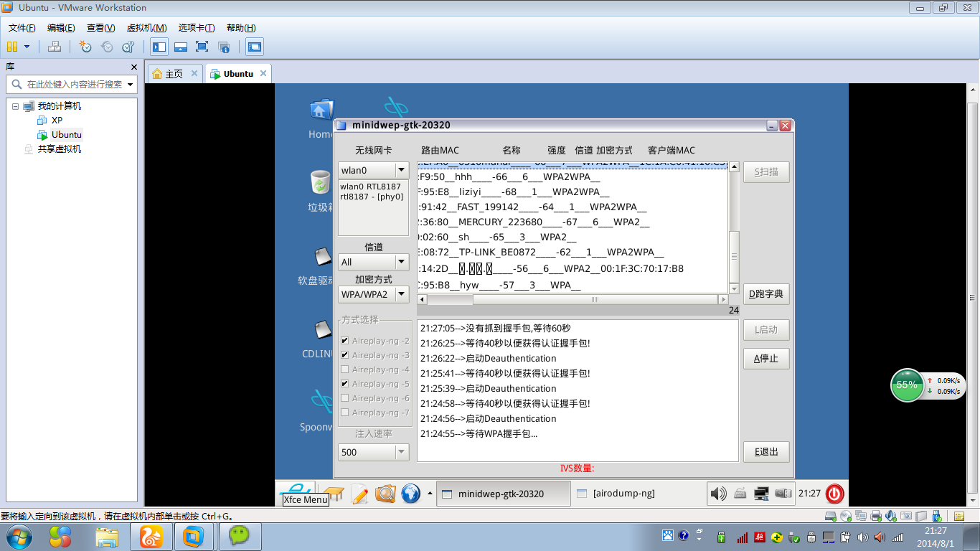980x551 pixels.
Task: Click the VMware status bar printer icon
Action: (876, 516)
